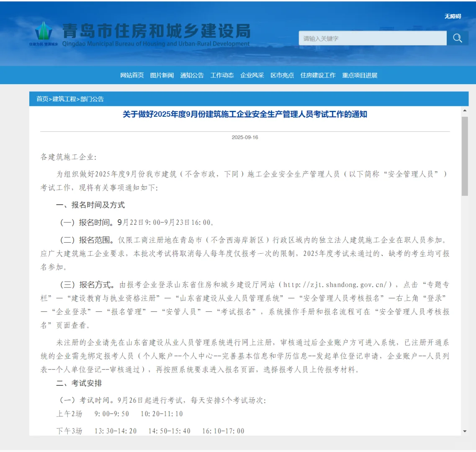Screen dimensions: 476x452
Task: Click the time slot 13:30-14:20
Action: pyautogui.click(x=116, y=431)
